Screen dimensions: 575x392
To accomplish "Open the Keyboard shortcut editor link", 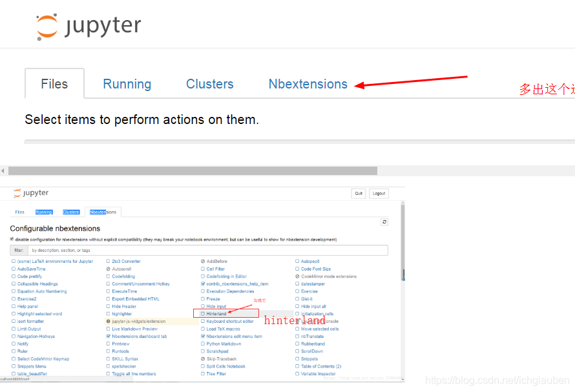I will tap(230, 321).
